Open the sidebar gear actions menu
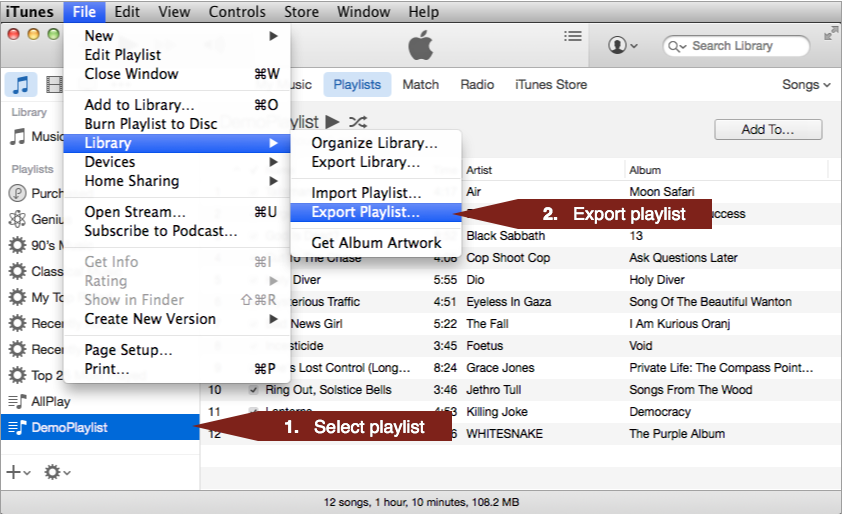This screenshot has width=843, height=514. pyautogui.click(x=56, y=472)
